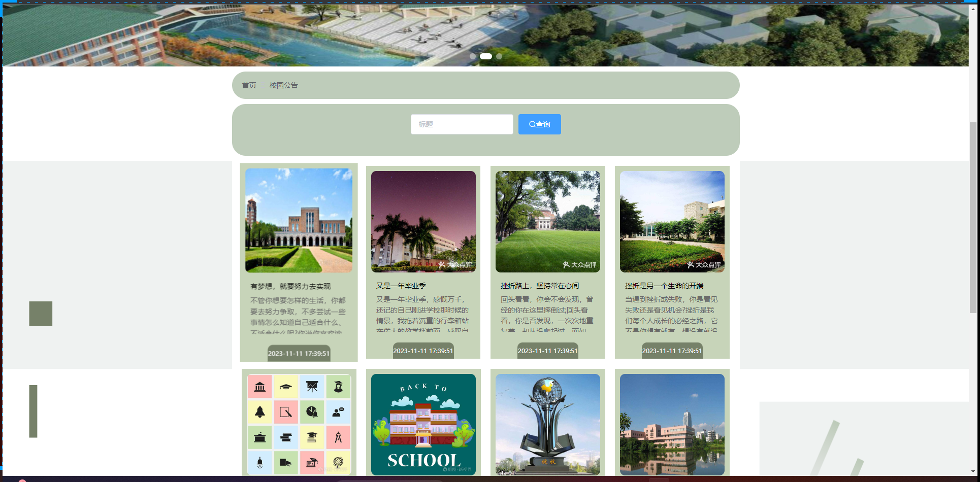
Task: Open the Back to School poster thumbnail
Action: (423, 425)
